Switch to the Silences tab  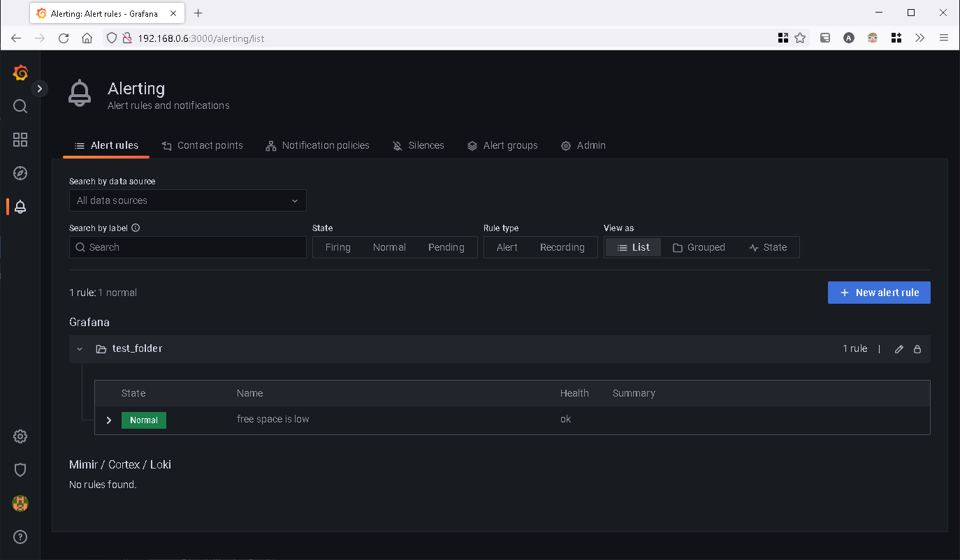click(418, 145)
